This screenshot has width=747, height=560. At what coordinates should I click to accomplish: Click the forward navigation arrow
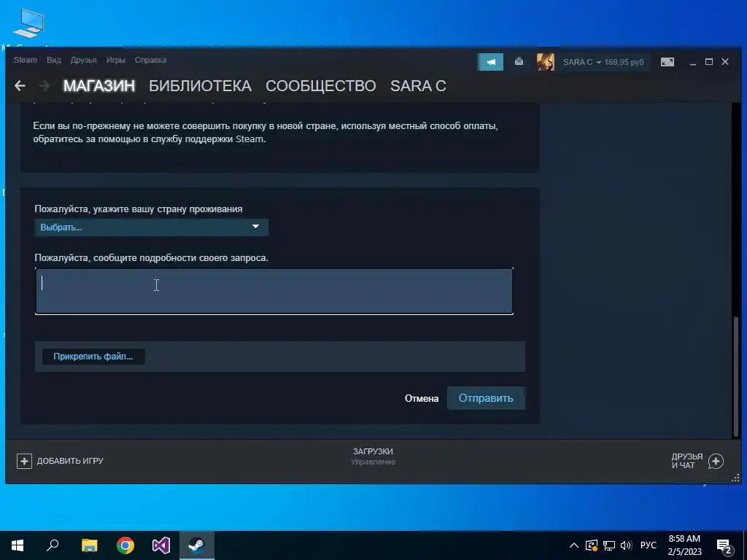[44, 86]
